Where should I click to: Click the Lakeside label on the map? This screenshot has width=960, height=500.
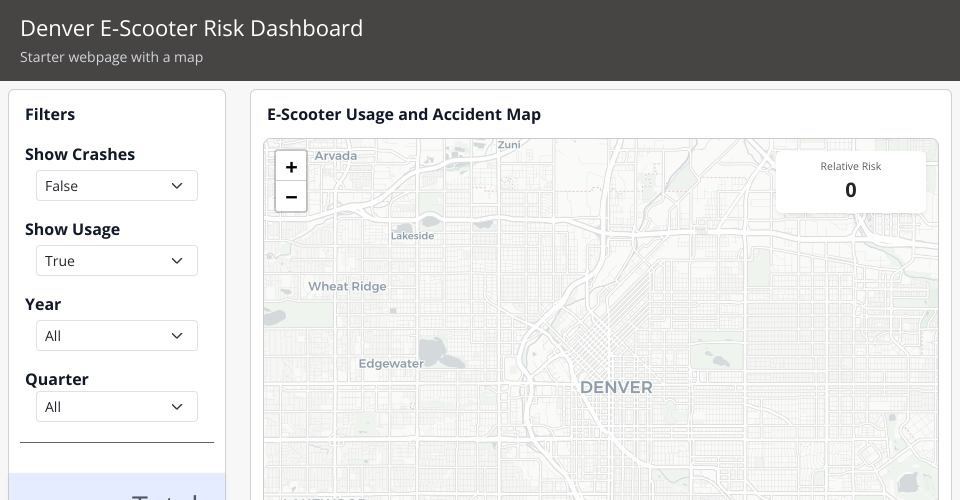click(x=412, y=236)
